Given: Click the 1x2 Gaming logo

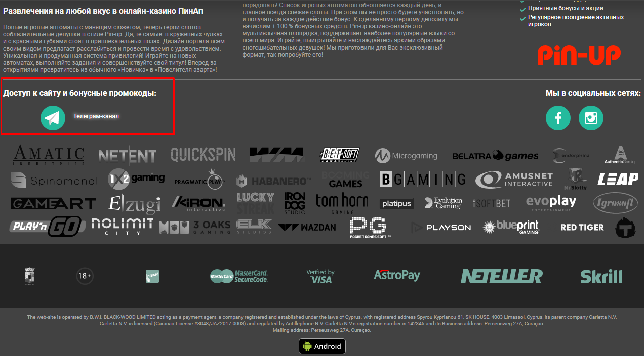Looking at the screenshot, I should (136, 179).
